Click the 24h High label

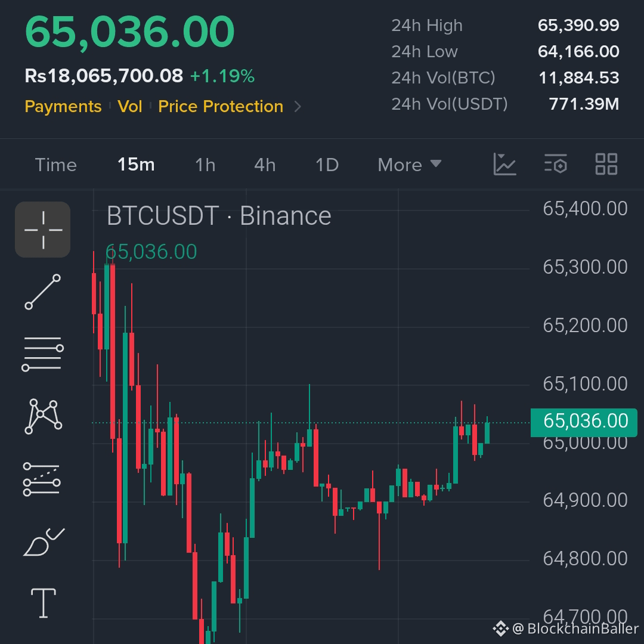(x=427, y=26)
